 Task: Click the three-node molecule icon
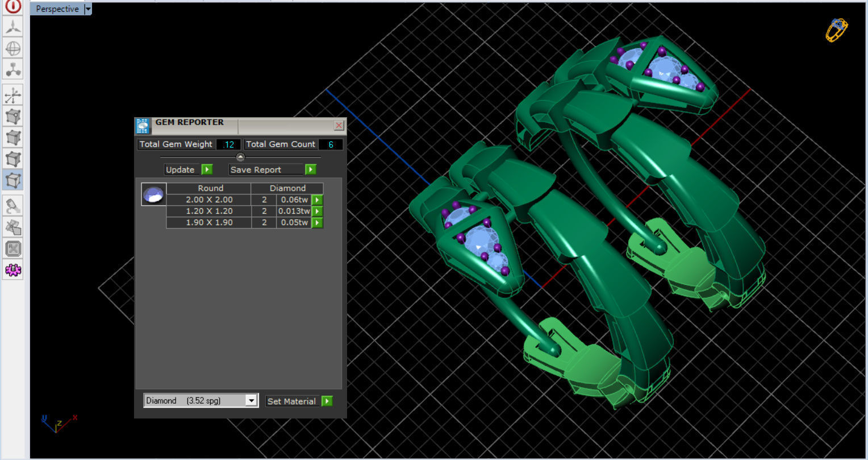click(x=12, y=70)
